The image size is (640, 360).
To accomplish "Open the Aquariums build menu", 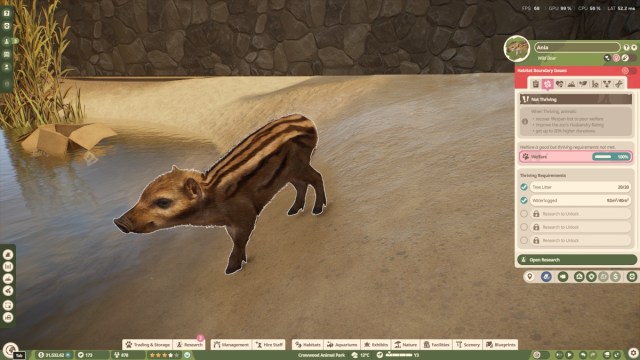I will 342,344.
